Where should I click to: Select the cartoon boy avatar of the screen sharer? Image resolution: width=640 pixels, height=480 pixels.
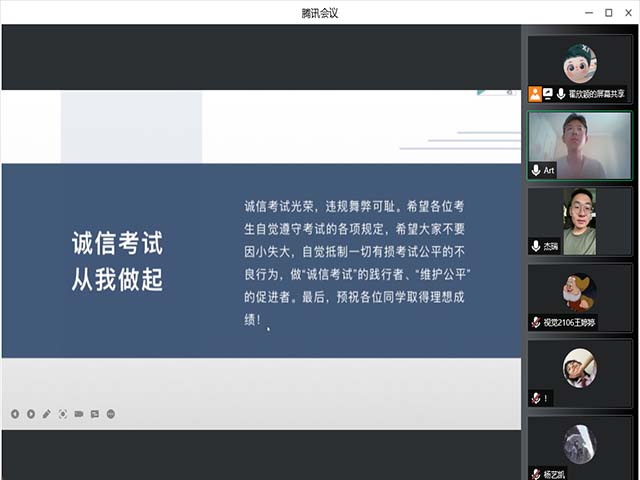580,63
